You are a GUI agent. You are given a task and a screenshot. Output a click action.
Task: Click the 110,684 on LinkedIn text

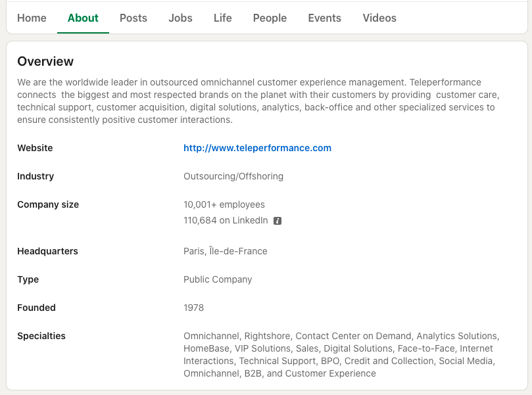pyautogui.click(x=226, y=220)
